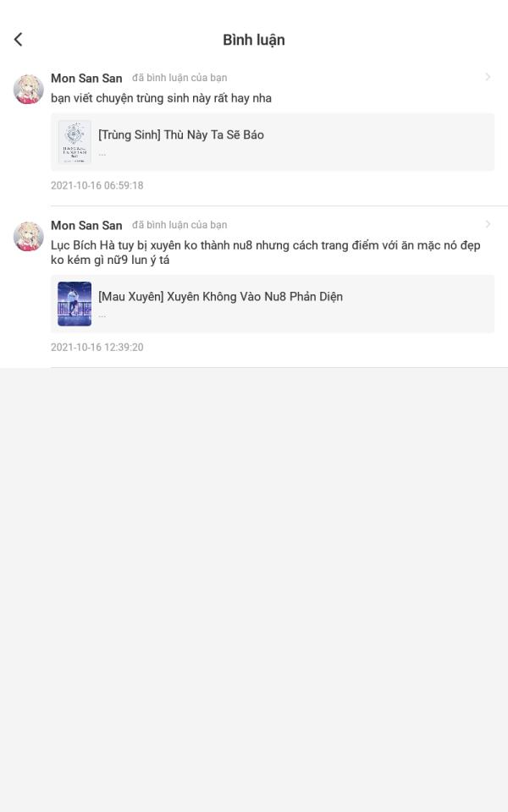Click ellipsis under Thù Này Ta Sẽ Báo title

tap(102, 154)
